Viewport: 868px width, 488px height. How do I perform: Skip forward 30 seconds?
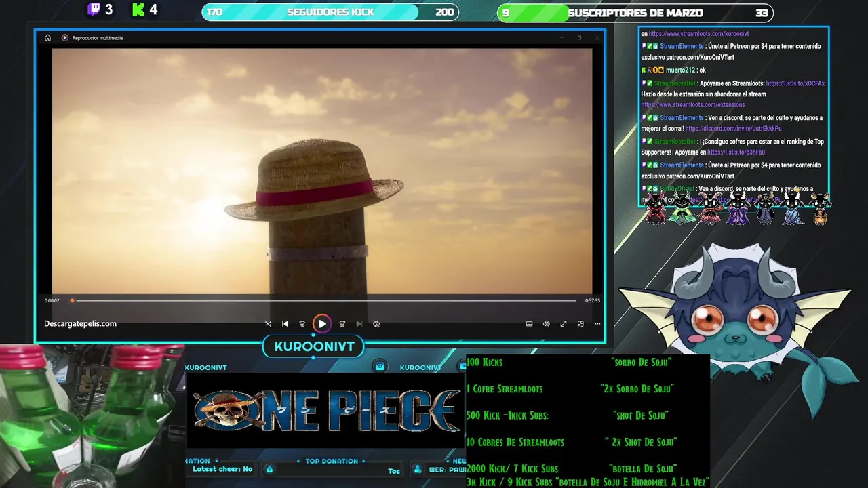coord(342,324)
